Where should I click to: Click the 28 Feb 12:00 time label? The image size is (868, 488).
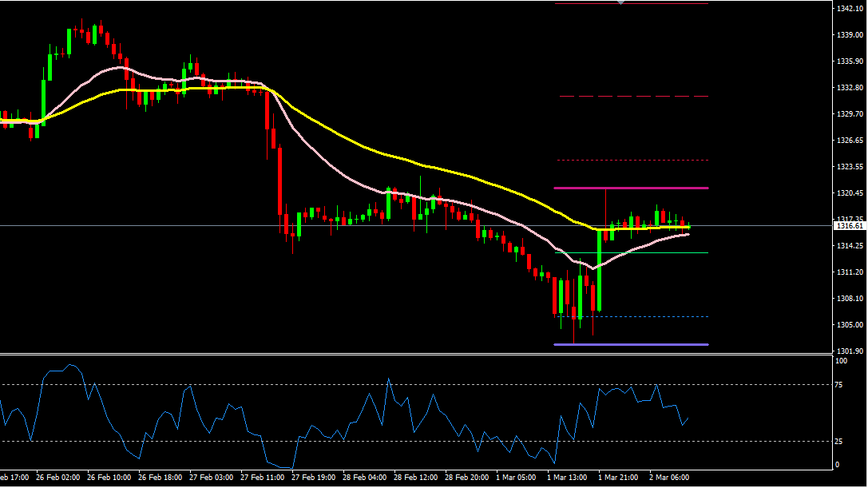pyautogui.click(x=416, y=478)
